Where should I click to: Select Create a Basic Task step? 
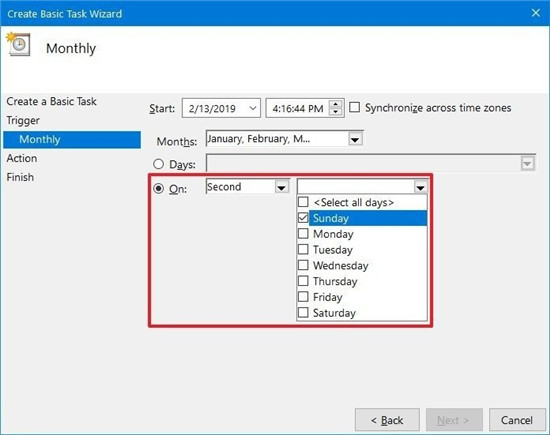pyautogui.click(x=51, y=101)
